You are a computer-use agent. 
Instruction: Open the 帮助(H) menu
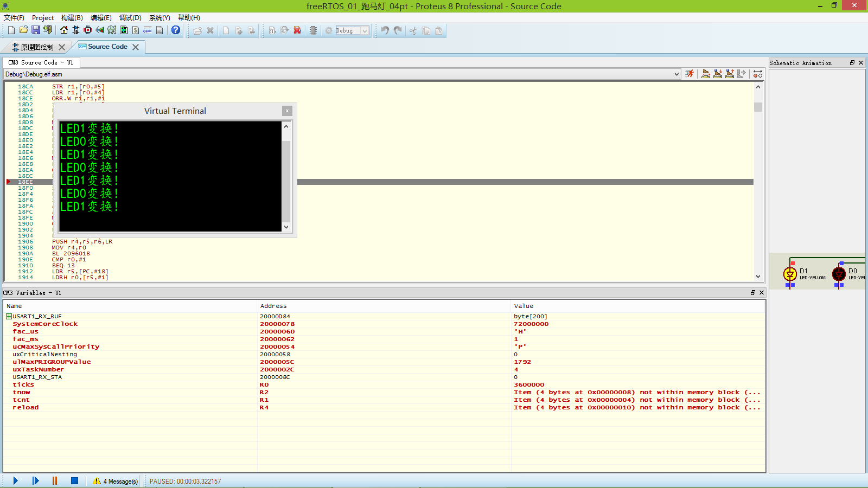[x=189, y=17]
